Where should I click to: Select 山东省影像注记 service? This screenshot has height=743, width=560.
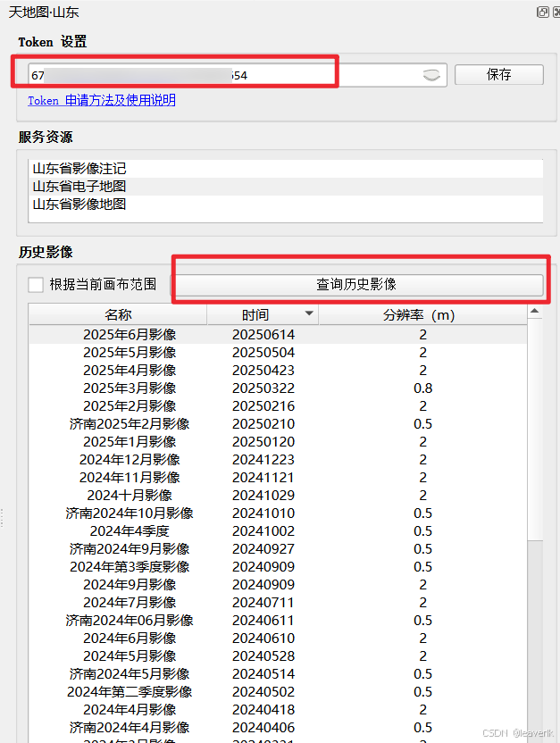286,168
